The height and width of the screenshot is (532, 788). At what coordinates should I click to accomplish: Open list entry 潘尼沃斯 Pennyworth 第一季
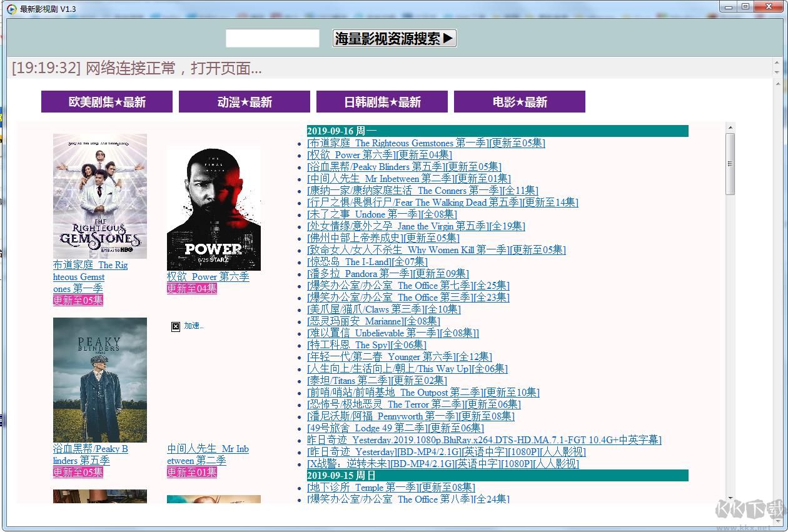[x=410, y=416]
